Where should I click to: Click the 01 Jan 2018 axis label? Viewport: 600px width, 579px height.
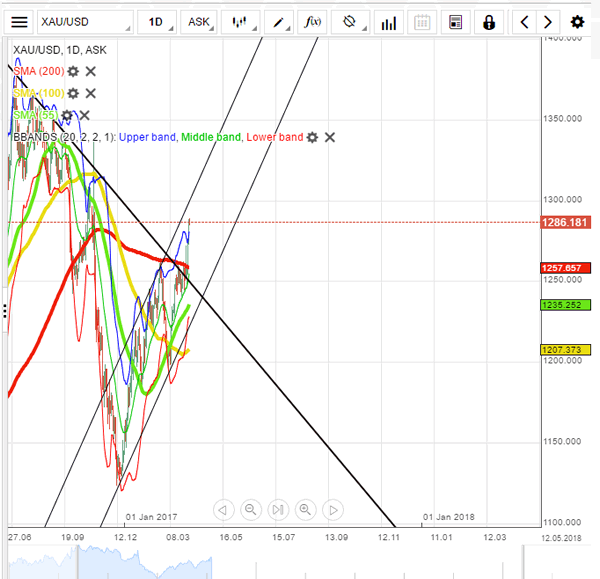[x=448, y=517]
